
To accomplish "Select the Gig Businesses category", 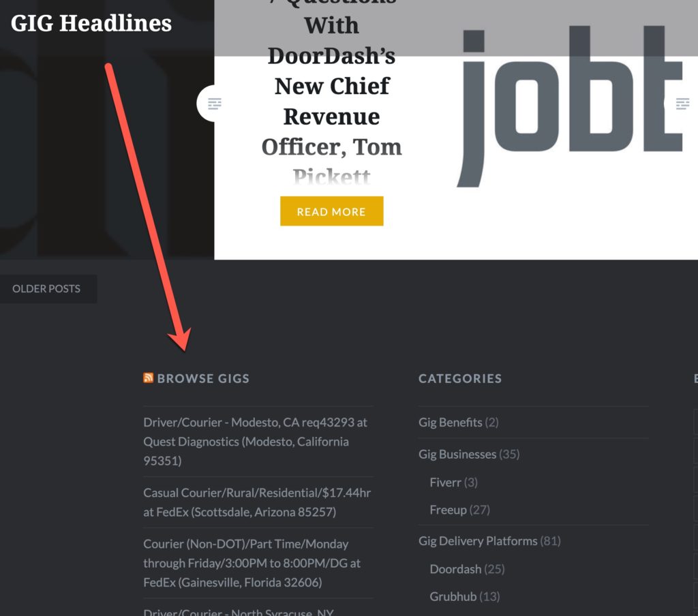I will click(x=457, y=454).
